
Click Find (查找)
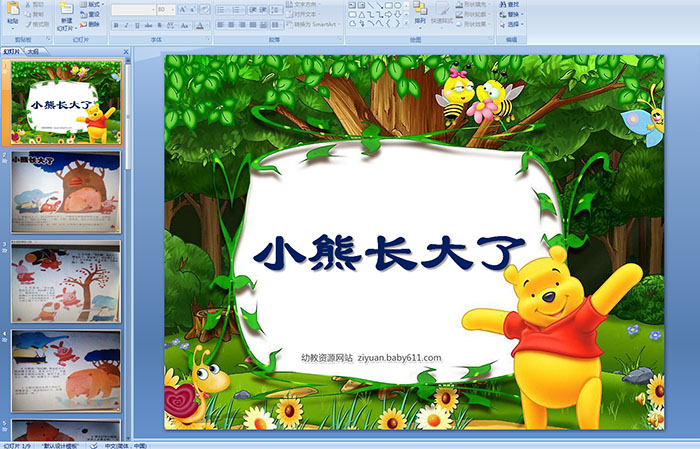pyautogui.click(x=509, y=4)
